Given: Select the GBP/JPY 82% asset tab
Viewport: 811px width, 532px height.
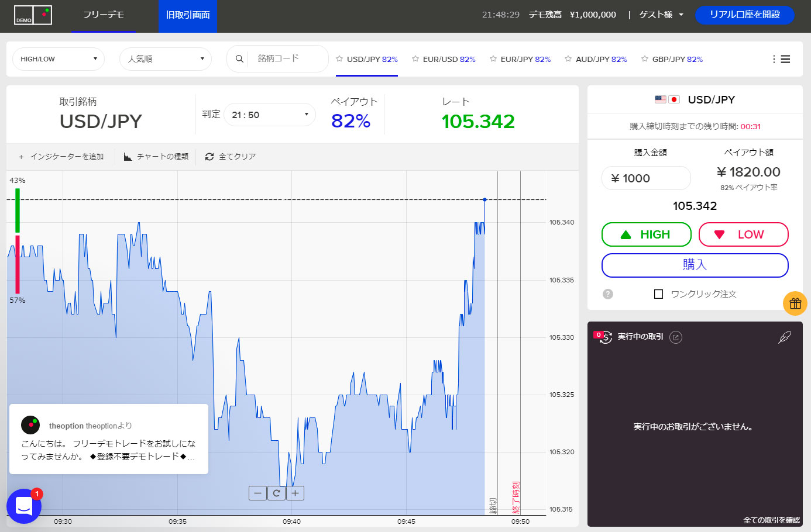Looking at the screenshot, I should coord(672,59).
